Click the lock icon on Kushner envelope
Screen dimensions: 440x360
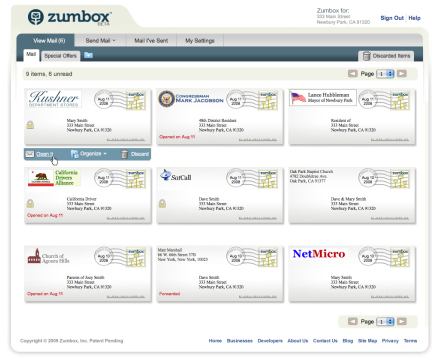pos(30,125)
